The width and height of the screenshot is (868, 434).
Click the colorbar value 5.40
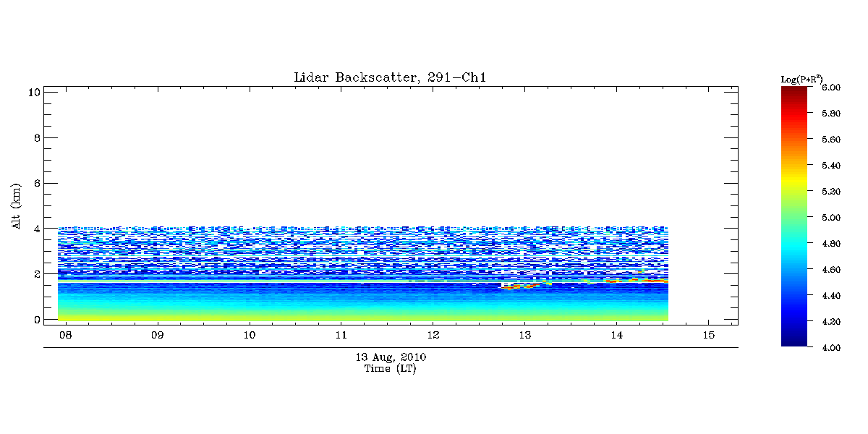coord(831,166)
